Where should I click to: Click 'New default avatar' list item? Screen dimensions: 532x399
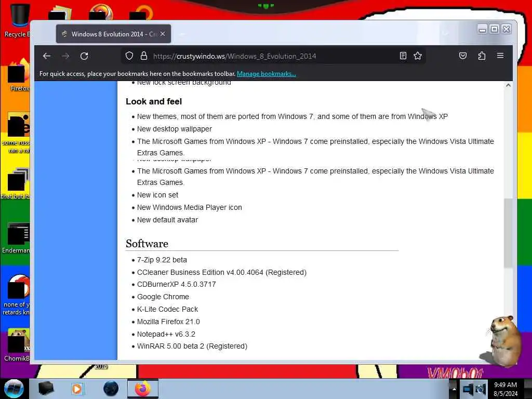point(167,220)
